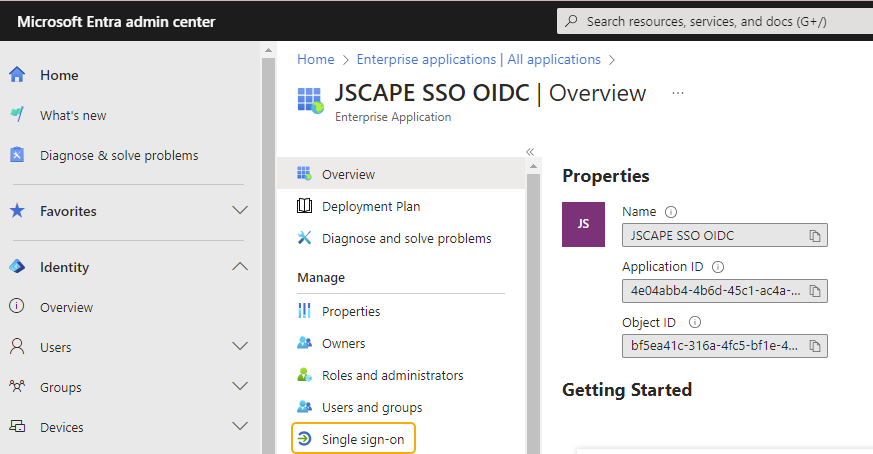This screenshot has height=454, width=873.
Task: Click the Overview grid icon in app menu
Action: coord(304,174)
